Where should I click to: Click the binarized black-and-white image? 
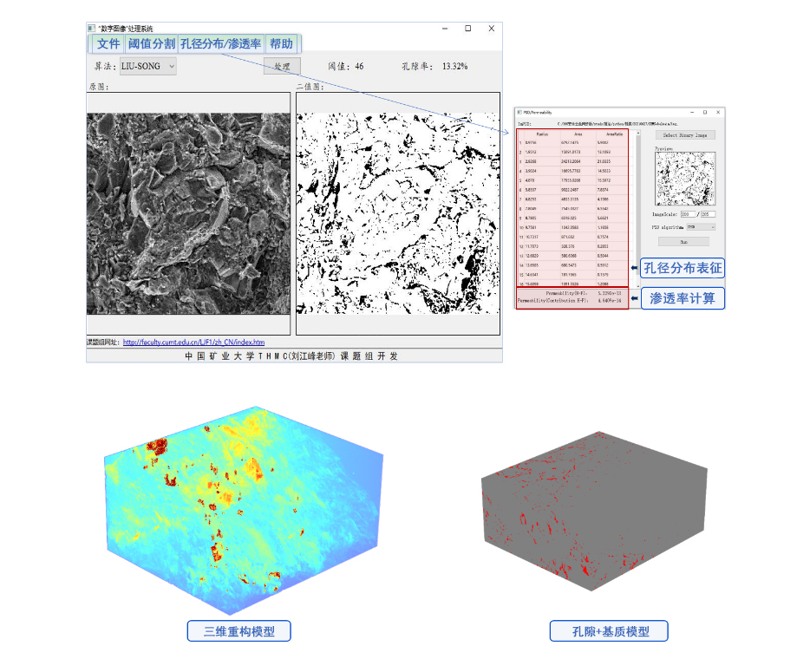coord(398,213)
